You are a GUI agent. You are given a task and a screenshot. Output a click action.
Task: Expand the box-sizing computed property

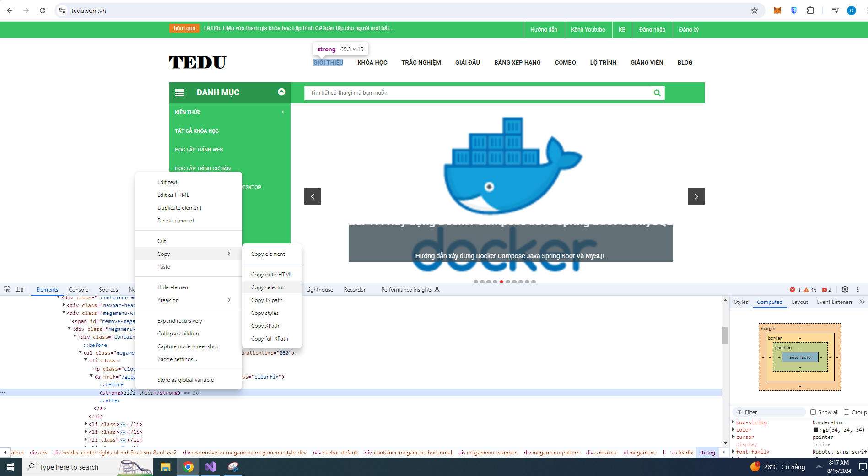tap(733, 422)
